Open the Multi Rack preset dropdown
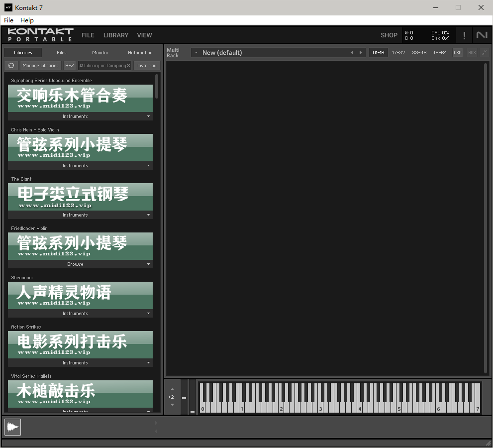The height and width of the screenshot is (448, 493). click(x=196, y=52)
